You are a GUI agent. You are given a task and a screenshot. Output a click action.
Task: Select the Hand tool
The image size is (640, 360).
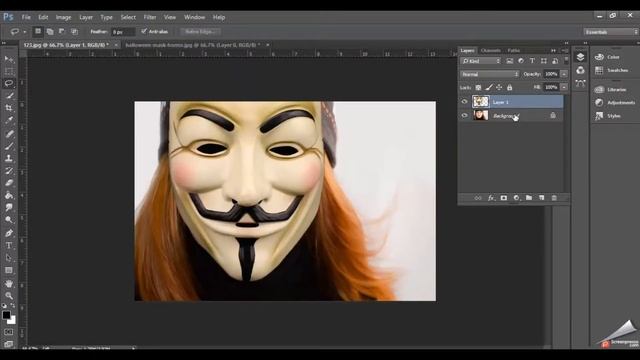point(9,283)
